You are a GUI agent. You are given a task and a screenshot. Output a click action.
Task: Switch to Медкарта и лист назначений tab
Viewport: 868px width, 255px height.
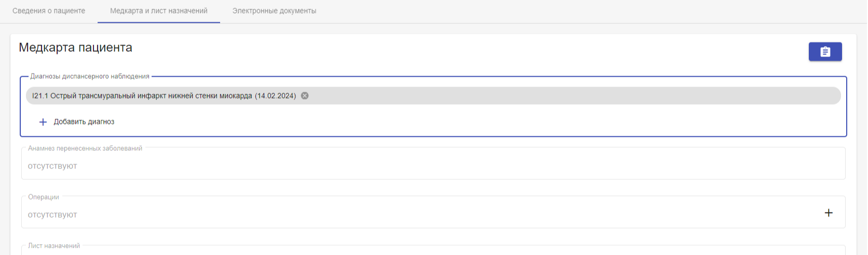[159, 11]
